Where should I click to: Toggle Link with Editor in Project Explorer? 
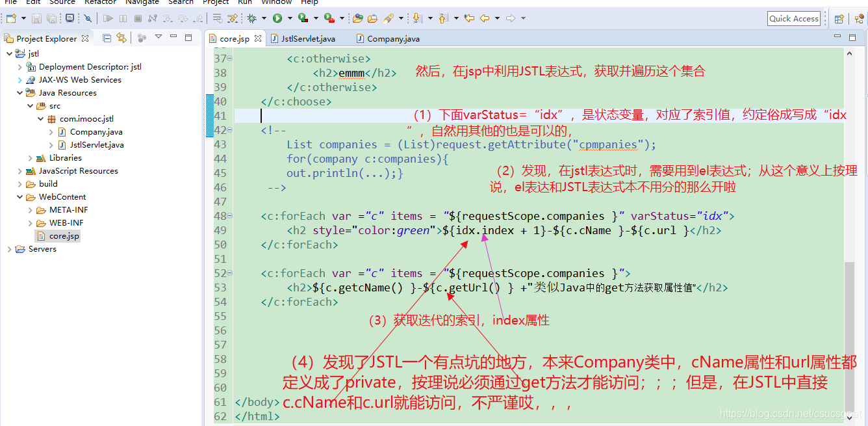(121, 38)
